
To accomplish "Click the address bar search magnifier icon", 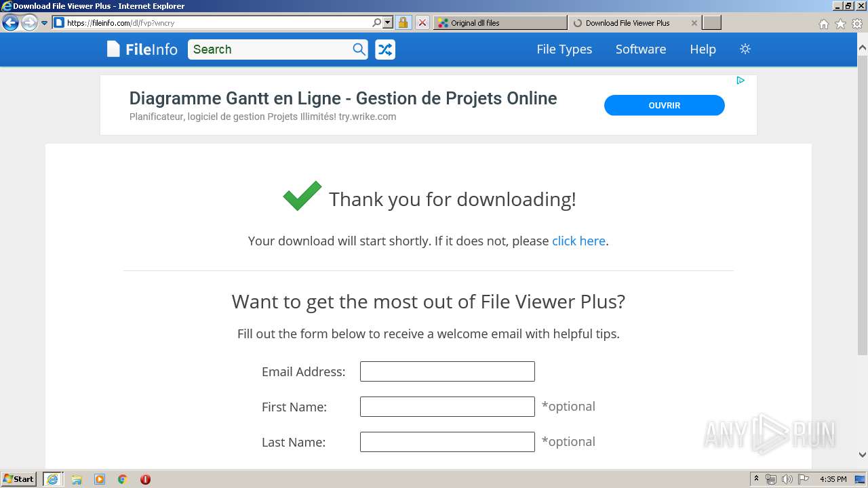I will click(x=377, y=22).
